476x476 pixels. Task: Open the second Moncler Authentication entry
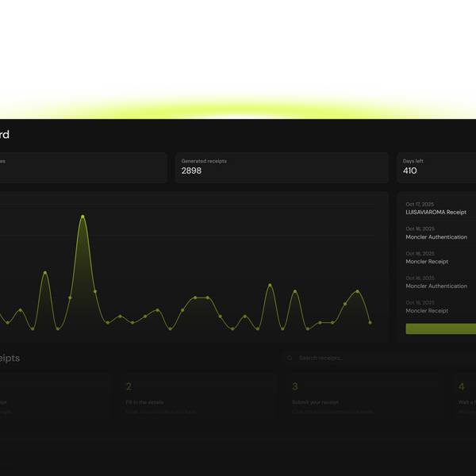click(x=436, y=286)
